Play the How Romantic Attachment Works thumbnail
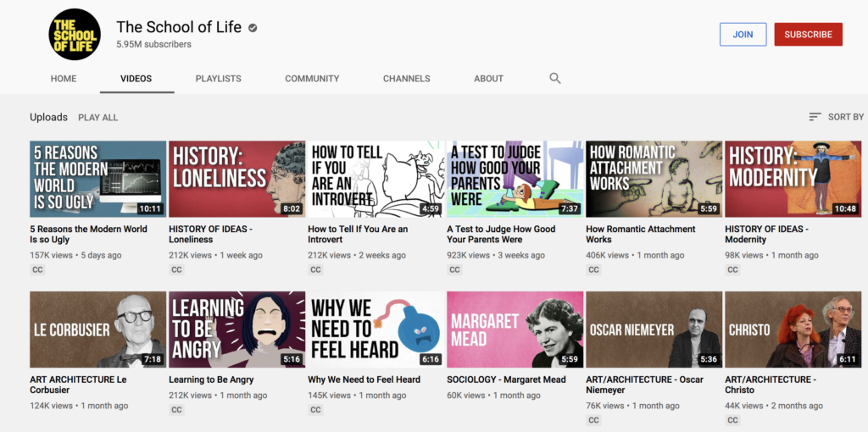The height and width of the screenshot is (432, 868). 654,179
